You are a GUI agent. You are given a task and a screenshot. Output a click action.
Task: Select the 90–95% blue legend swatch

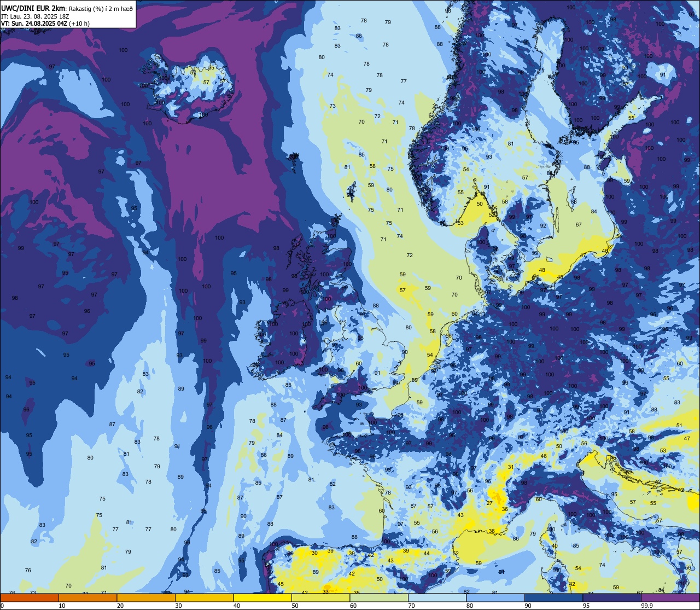click(x=553, y=597)
